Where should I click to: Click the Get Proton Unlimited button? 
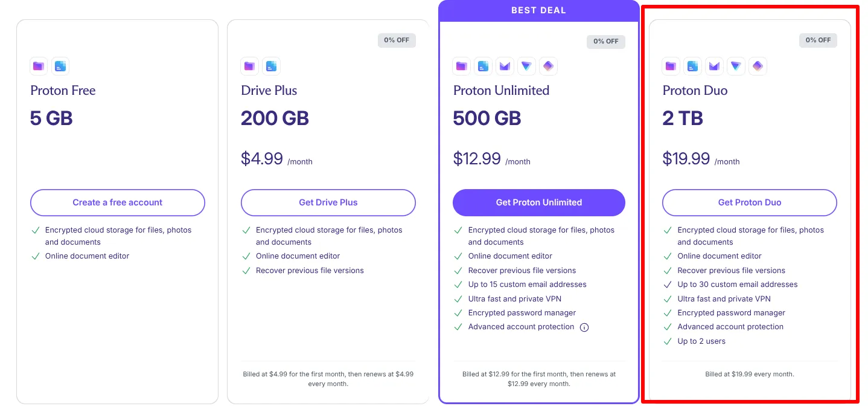pyautogui.click(x=538, y=202)
